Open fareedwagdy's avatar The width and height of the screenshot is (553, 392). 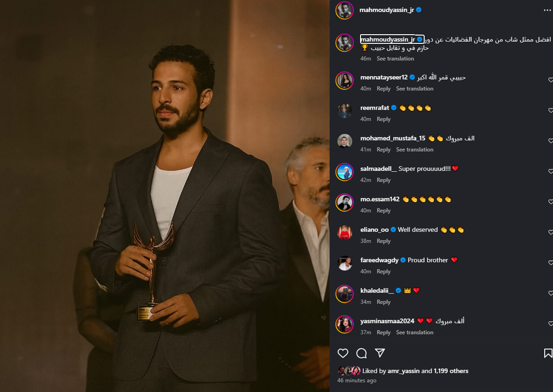pos(344,263)
